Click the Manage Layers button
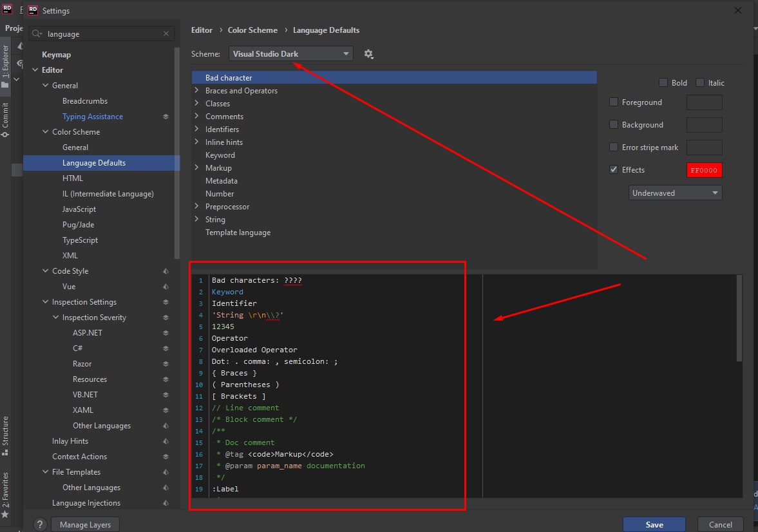758x532 pixels. point(85,525)
